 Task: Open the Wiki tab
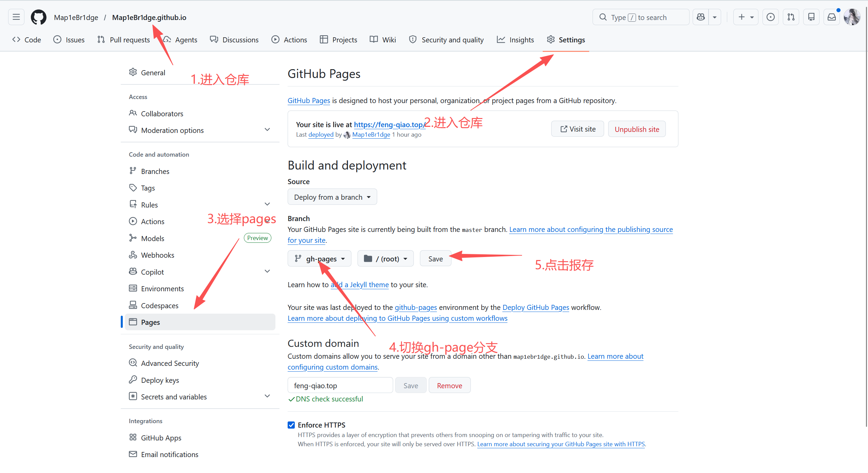[383, 40]
